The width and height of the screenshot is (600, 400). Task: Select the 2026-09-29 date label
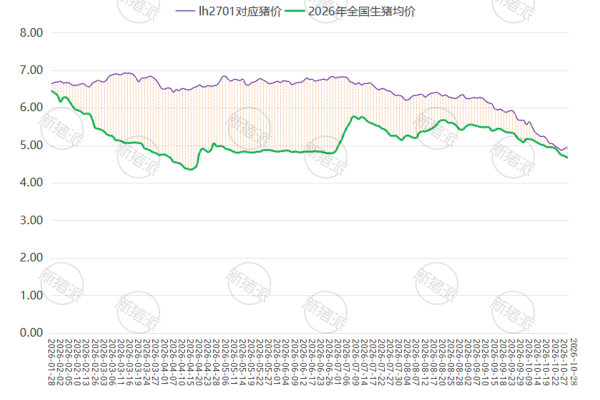521,362
